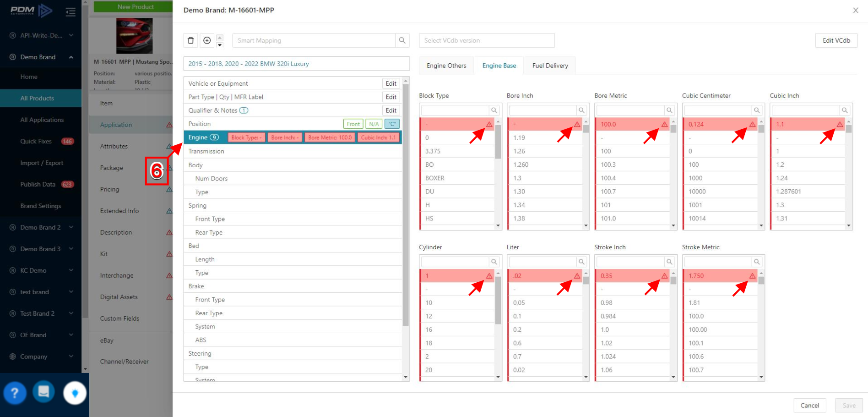Click Edit on Vehicle or Equipment row
Screen dimensions: 868x417
click(391, 83)
